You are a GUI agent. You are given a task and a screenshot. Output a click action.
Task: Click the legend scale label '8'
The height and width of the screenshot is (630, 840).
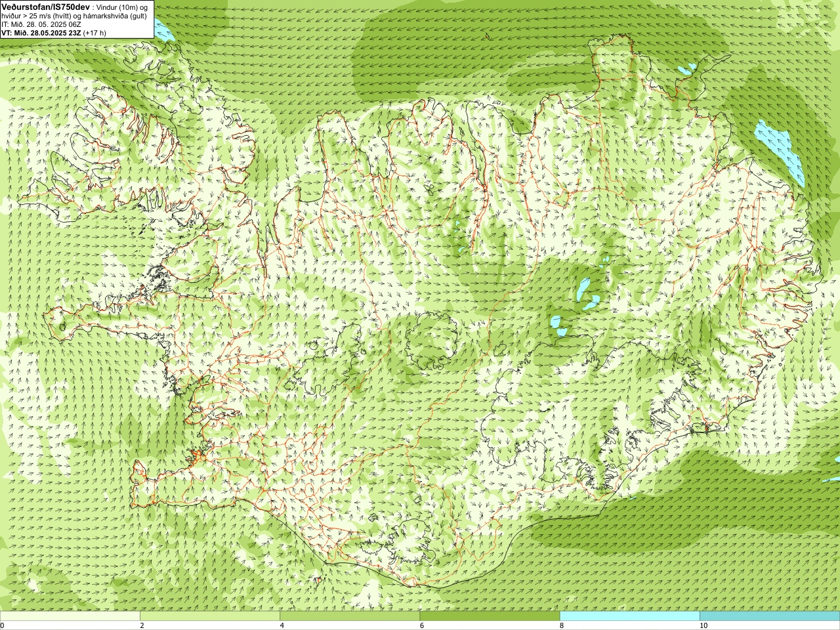coord(561,625)
